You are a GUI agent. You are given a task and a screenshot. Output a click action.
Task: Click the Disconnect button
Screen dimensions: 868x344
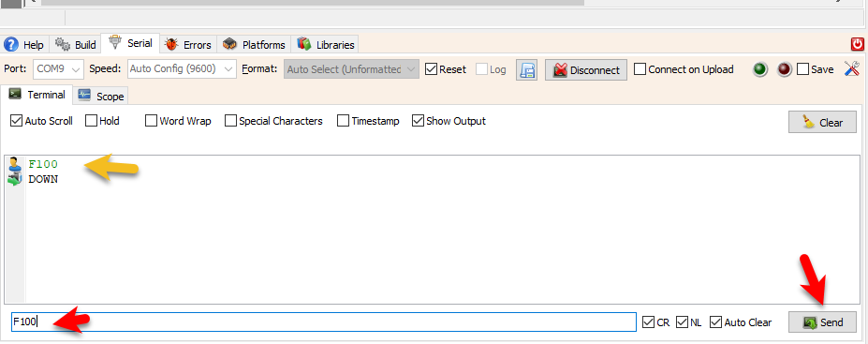pos(586,69)
